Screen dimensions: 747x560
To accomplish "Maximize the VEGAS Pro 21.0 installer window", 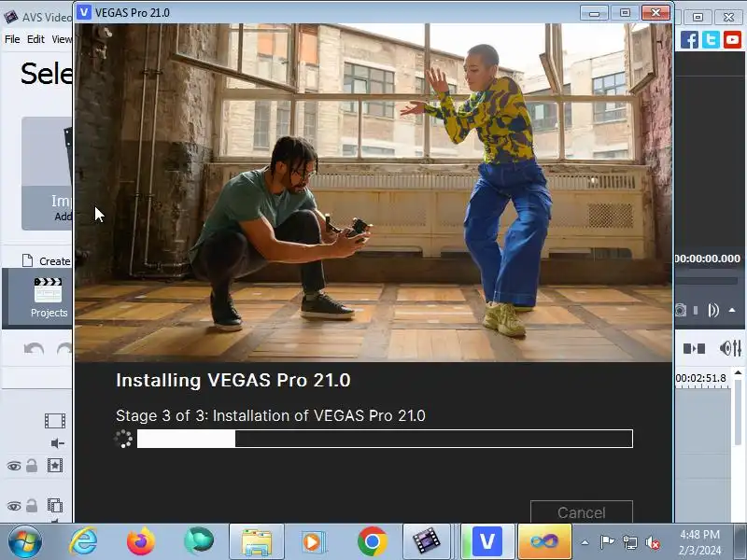I will click(x=625, y=13).
